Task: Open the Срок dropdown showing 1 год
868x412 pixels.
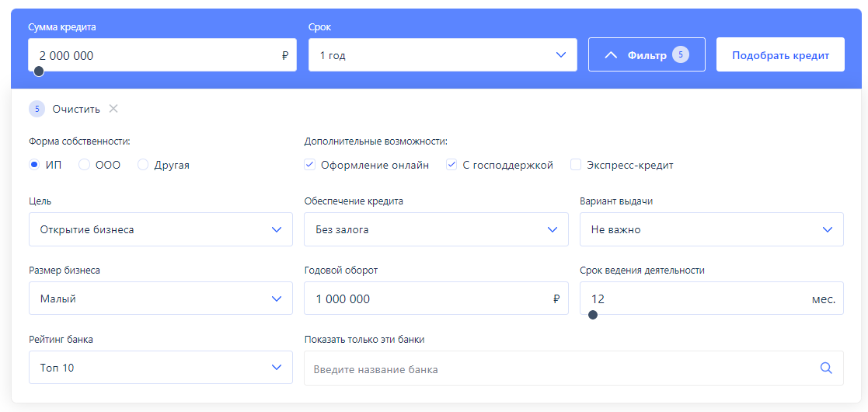Action: tap(442, 55)
